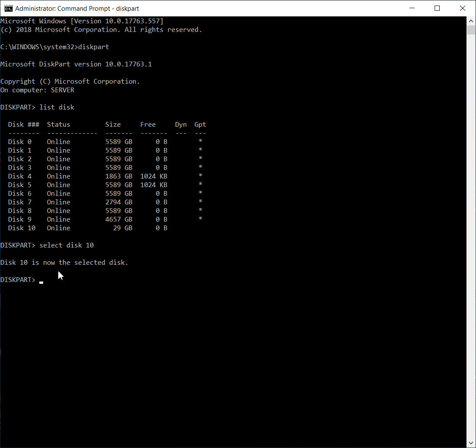
Task: Click the vertical scrollbar thumb
Action: click(x=471, y=30)
